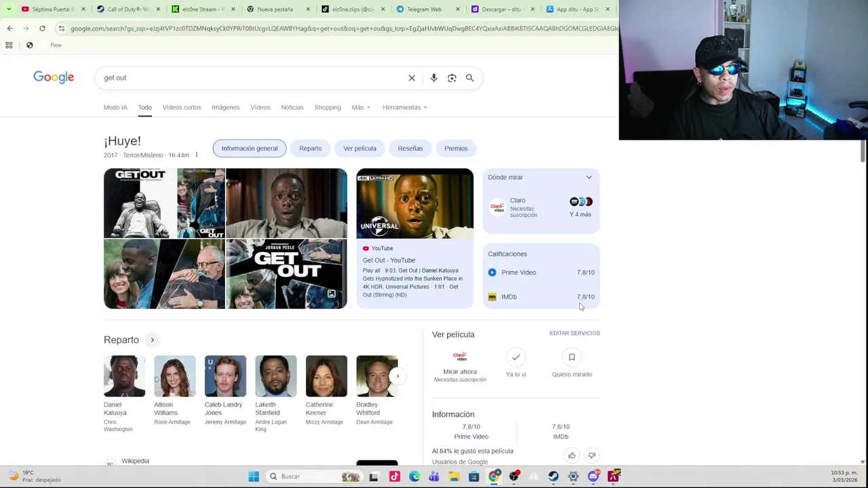Screen dimensions: 868x488
Task: Switch to 'Call of Duty' Steam tab
Action: 127,9
